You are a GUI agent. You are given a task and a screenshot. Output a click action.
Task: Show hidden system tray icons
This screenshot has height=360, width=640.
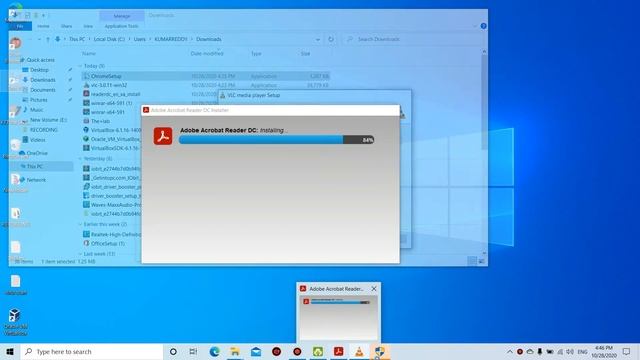pyautogui.click(x=509, y=351)
